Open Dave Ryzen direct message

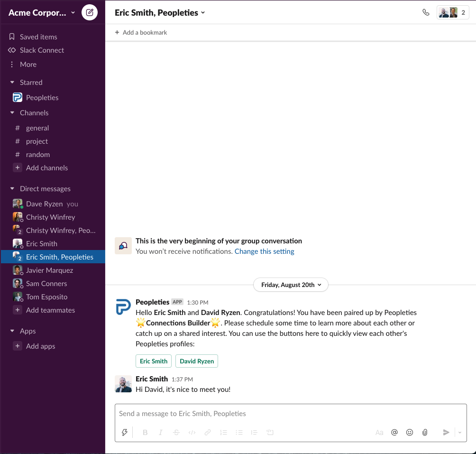coord(53,204)
